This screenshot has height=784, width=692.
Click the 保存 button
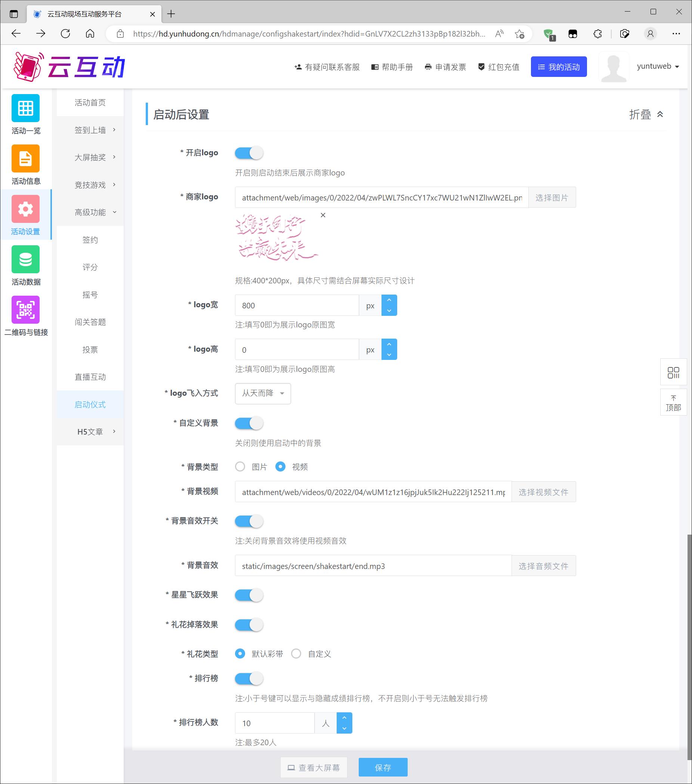click(383, 768)
